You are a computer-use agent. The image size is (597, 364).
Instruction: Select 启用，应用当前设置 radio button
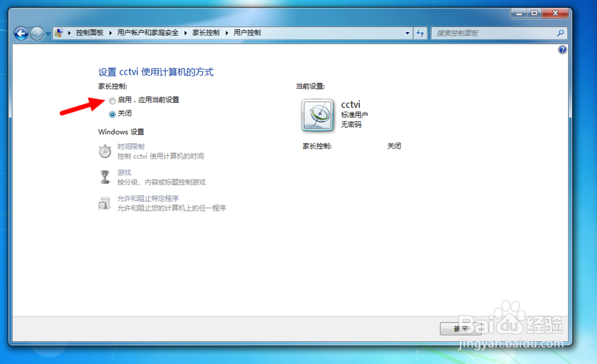tap(112, 101)
